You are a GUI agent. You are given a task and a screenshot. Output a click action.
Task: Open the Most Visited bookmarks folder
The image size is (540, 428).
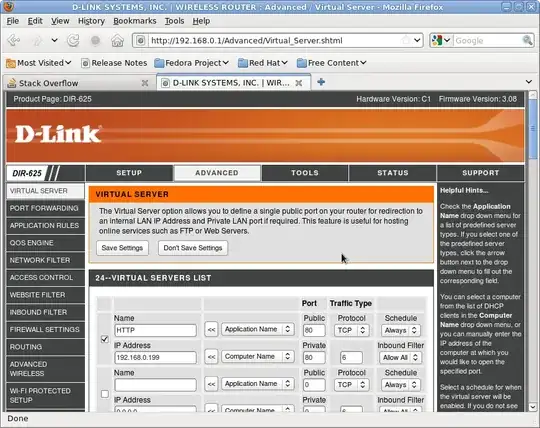(39, 63)
